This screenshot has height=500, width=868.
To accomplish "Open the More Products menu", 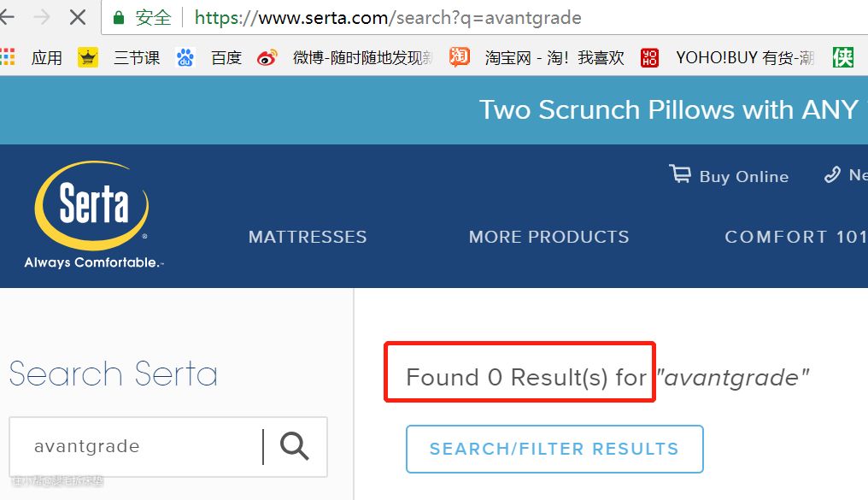I will tap(548, 237).
